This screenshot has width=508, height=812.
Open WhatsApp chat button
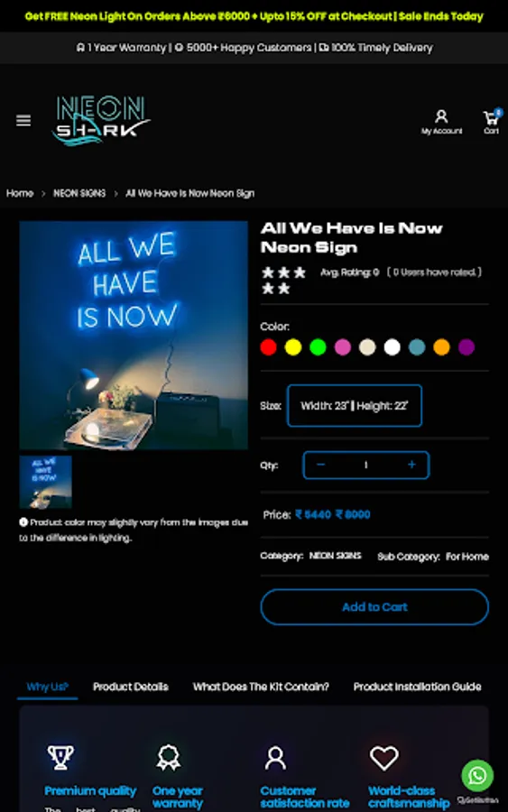pos(477,775)
